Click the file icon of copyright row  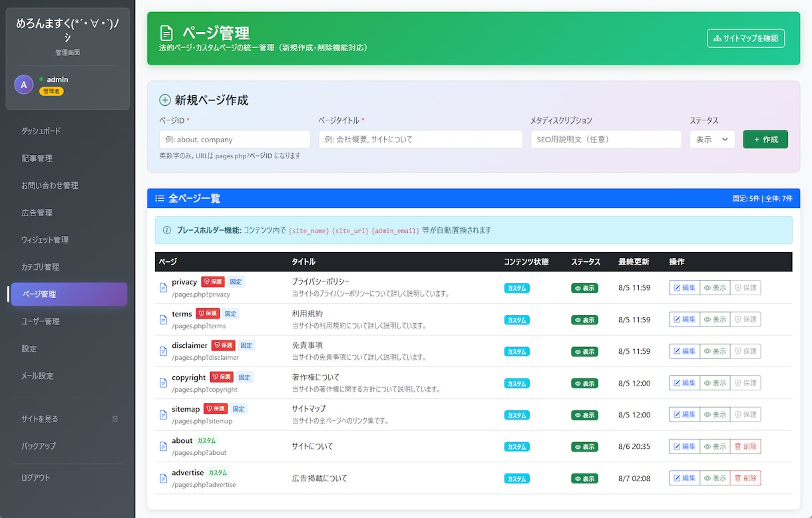[x=163, y=383]
